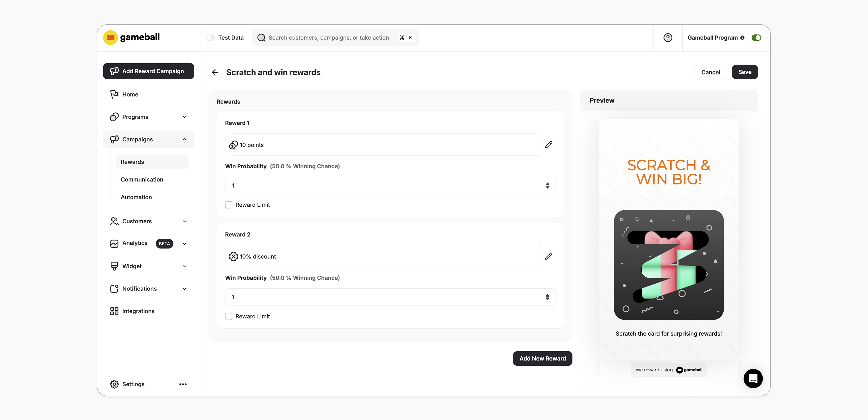The image size is (868, 420).
Task: Expand the Customers section
Action: pos(185,221)
